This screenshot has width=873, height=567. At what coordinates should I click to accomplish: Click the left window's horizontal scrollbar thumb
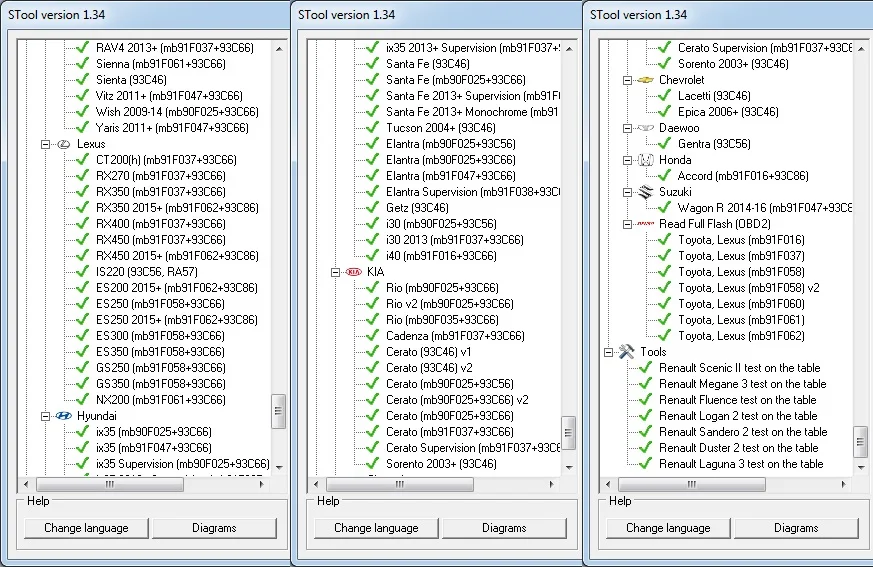coord(110,485)
